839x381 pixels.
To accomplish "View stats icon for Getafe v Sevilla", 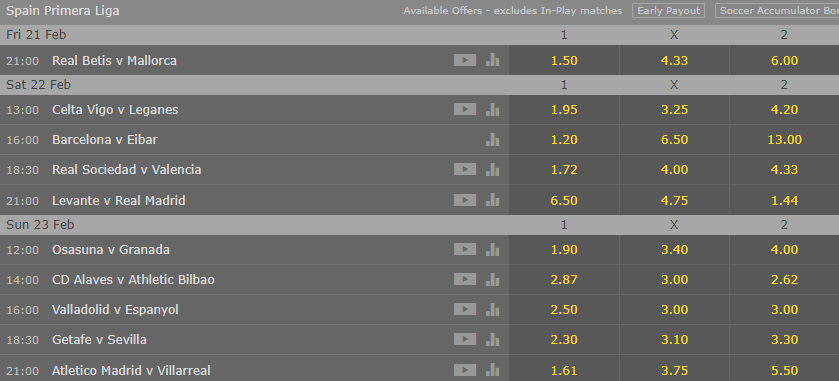I will click(x=492, y=339).
